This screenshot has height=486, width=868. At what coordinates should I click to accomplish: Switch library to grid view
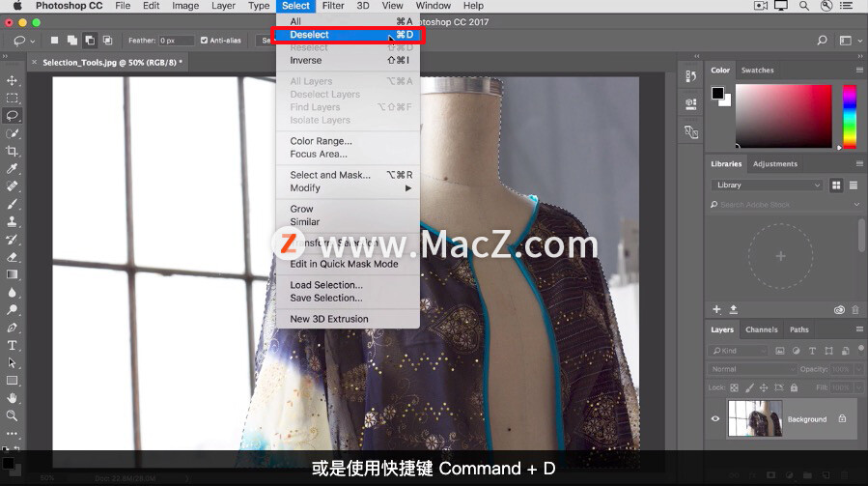click(x=836, y=186)
